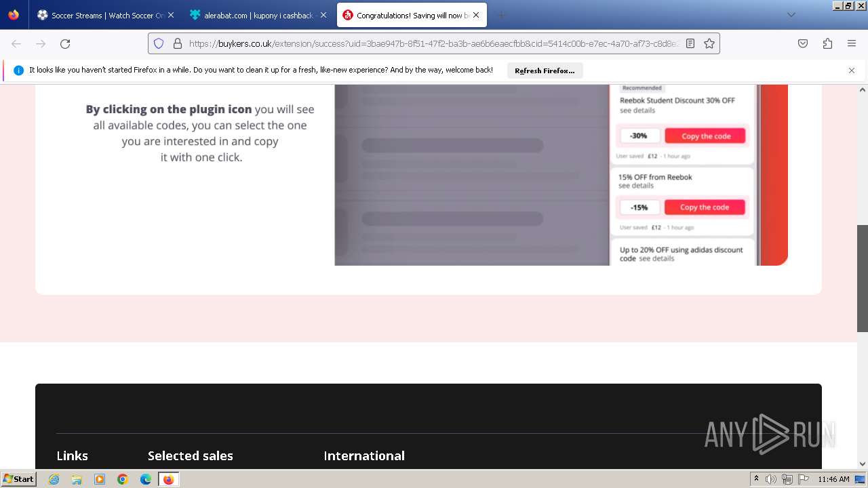
Task: Click scrollbar up arrow
Action: (863, 89)
